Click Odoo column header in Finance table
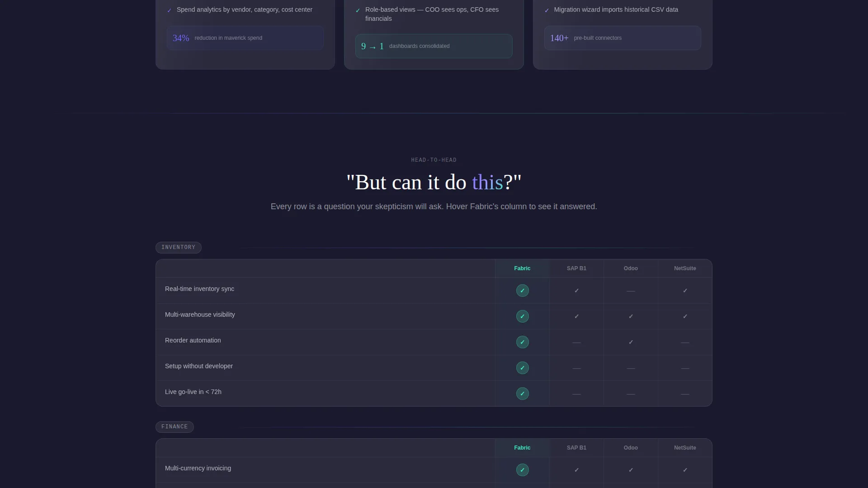Screen dimensions: 868x488 tap(631, 448)
